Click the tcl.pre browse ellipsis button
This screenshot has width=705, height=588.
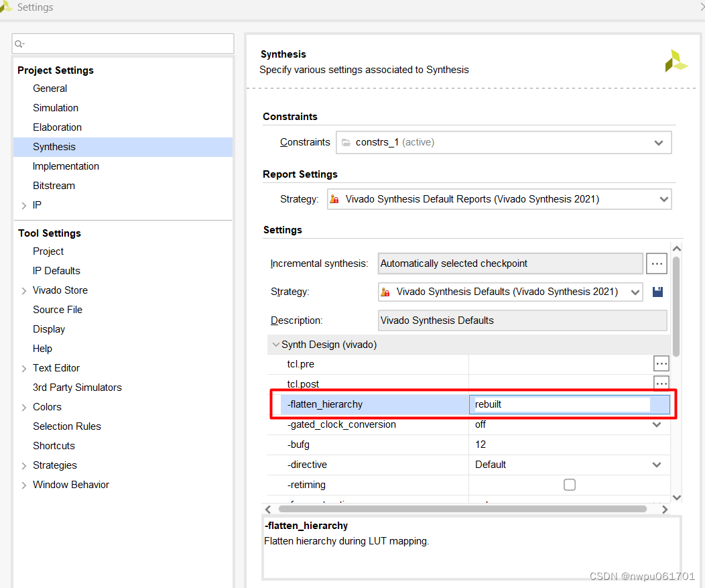pos(661,363)
